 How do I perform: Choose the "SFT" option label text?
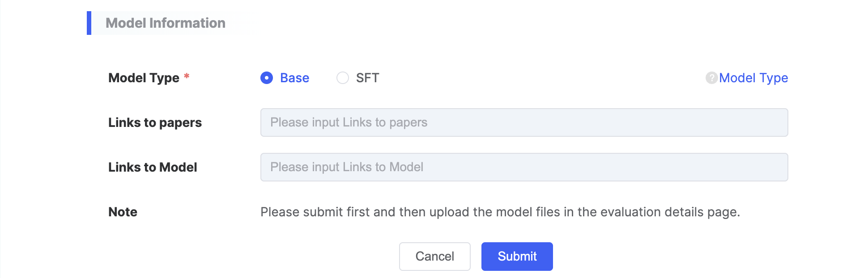pos(367,78)
